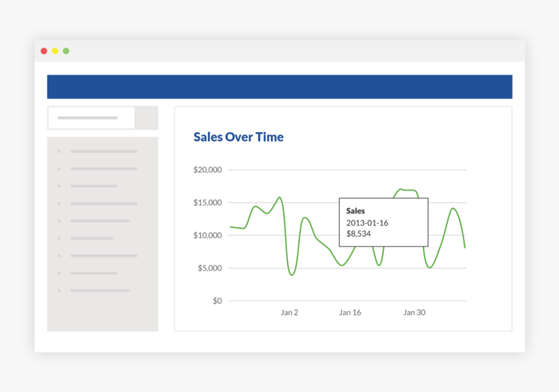Click the Sales tooltip showing $8,534
The image size is (559, 392).
click(x=383, y=222)
